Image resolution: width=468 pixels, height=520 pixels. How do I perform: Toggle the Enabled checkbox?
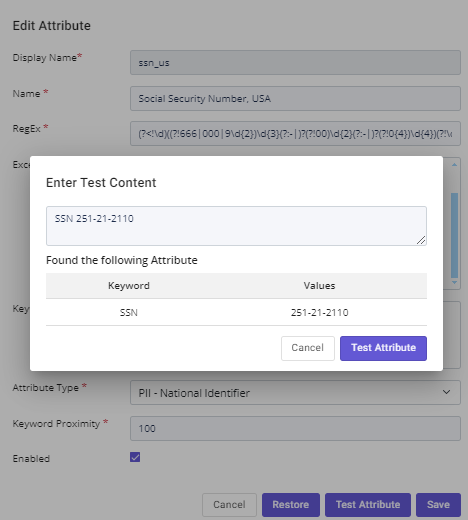[135, 457]
